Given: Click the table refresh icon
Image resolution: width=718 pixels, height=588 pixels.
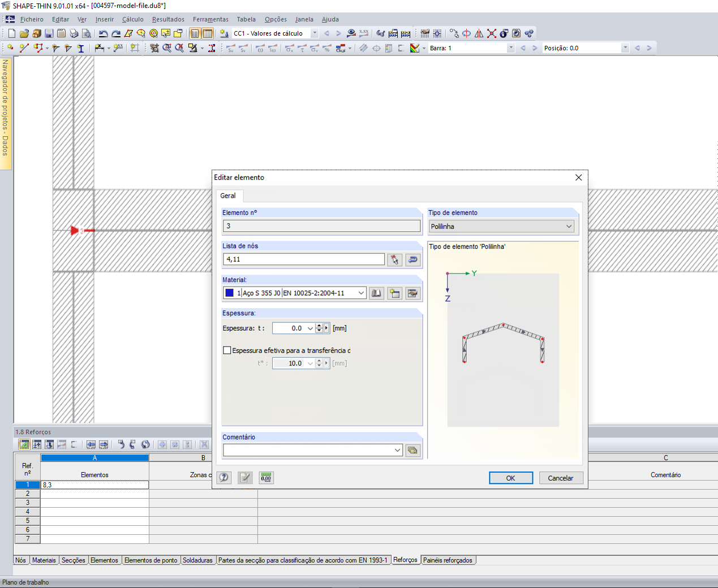Looking at the screenshot, I should tap(145, 444).
